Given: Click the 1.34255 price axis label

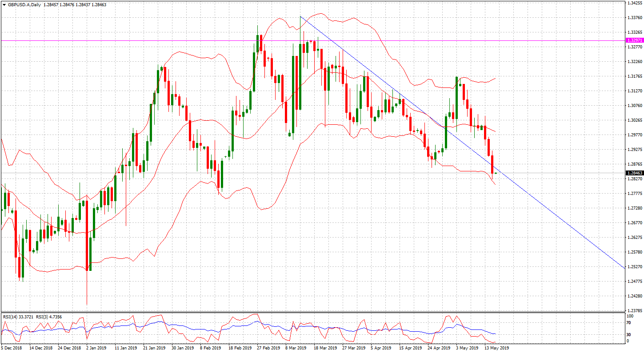Looking at the screenshot, I should pyautogui.click(x=634, y=3).
